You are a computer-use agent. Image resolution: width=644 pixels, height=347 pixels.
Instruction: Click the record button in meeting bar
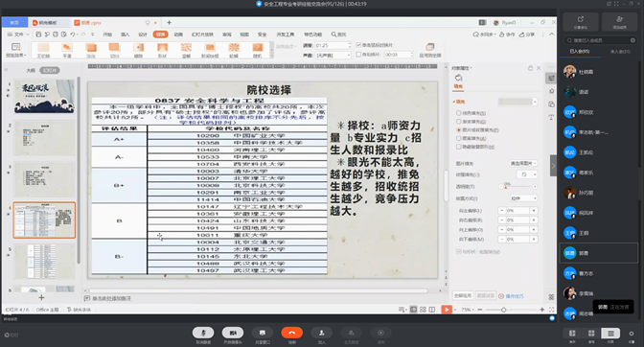380,333
